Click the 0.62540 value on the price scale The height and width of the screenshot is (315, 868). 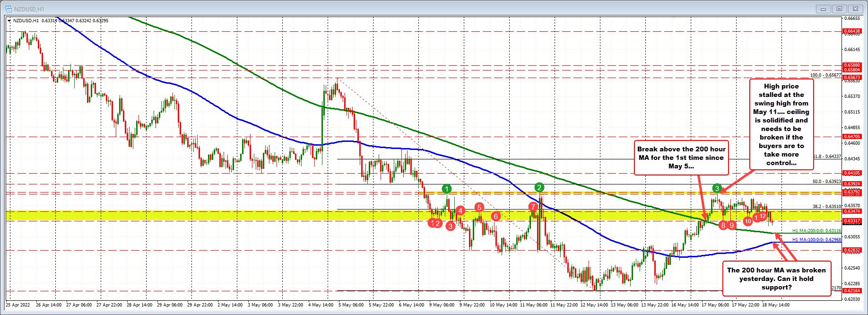(852, 268)
